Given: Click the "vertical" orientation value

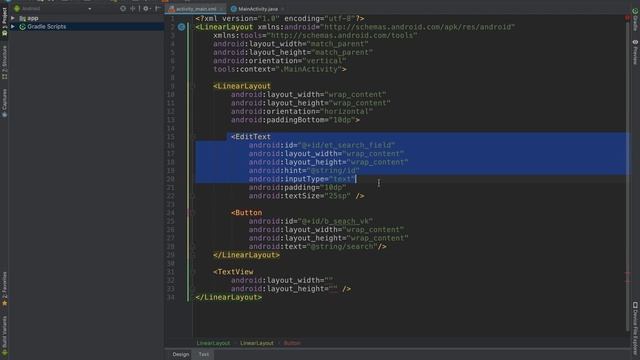Looking at the screenshot, I should [x=324, y=61].
